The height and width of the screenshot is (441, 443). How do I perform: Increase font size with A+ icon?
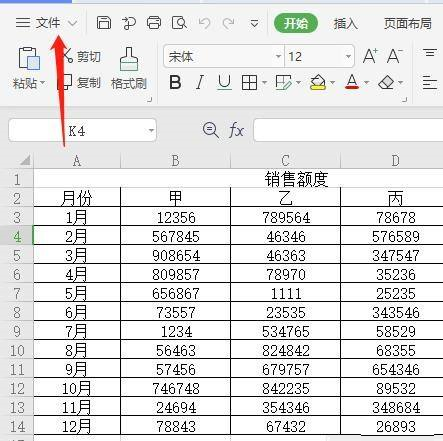click(x=370, y=56)
